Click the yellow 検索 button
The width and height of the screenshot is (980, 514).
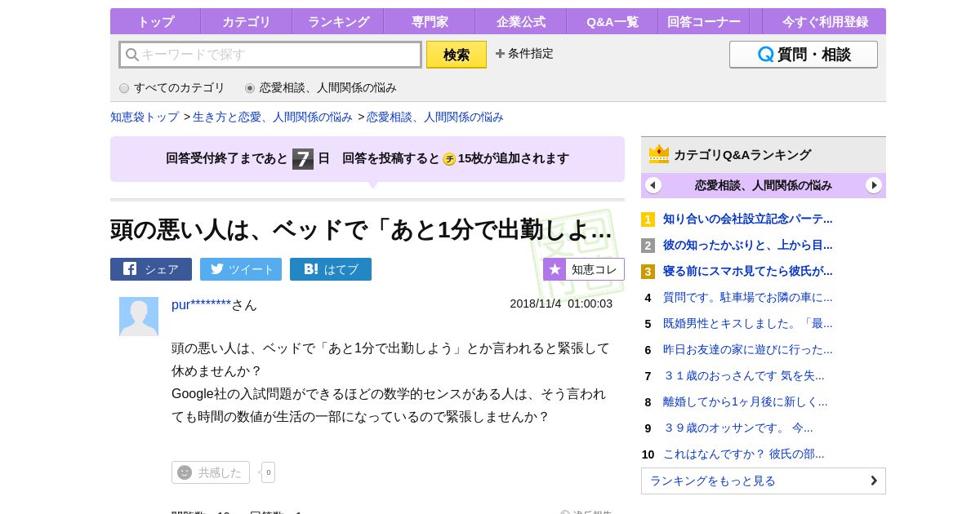pos(456,55)
